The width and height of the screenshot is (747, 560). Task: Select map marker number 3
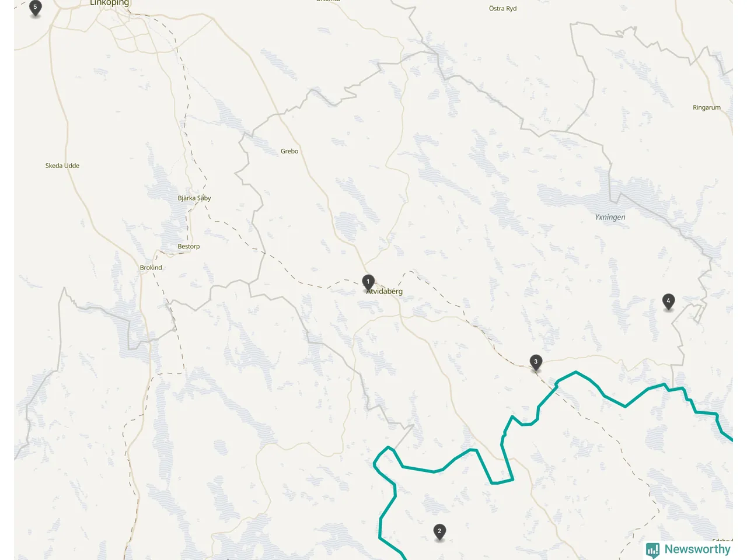(x=536, y=363)
